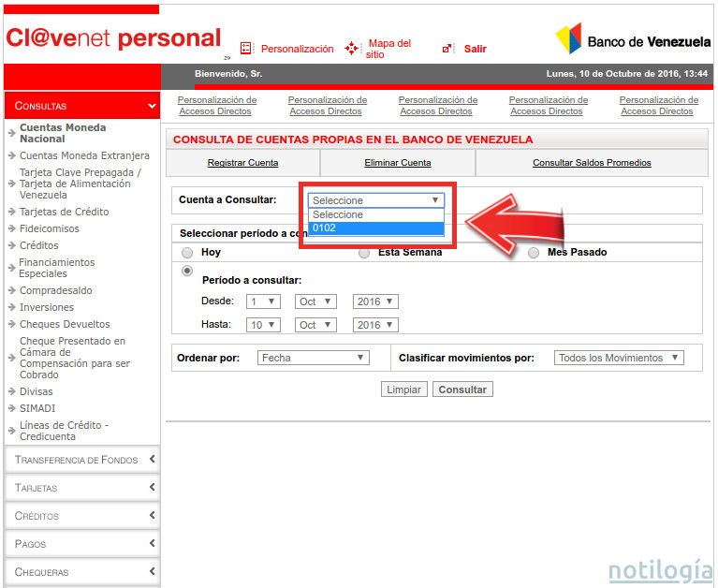Viewport: 718px width, 588px height.
Task: Open the Desde day dropdown
Action: point(263,301)
